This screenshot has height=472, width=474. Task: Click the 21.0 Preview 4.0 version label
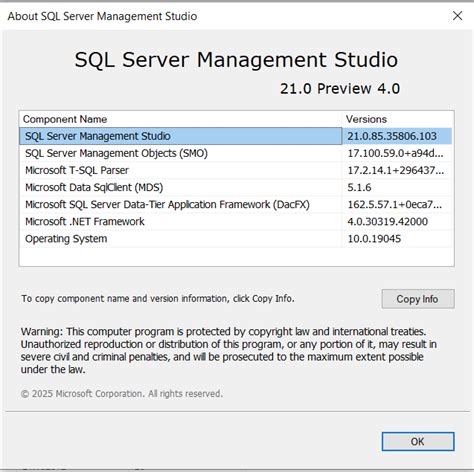(340, 89)
